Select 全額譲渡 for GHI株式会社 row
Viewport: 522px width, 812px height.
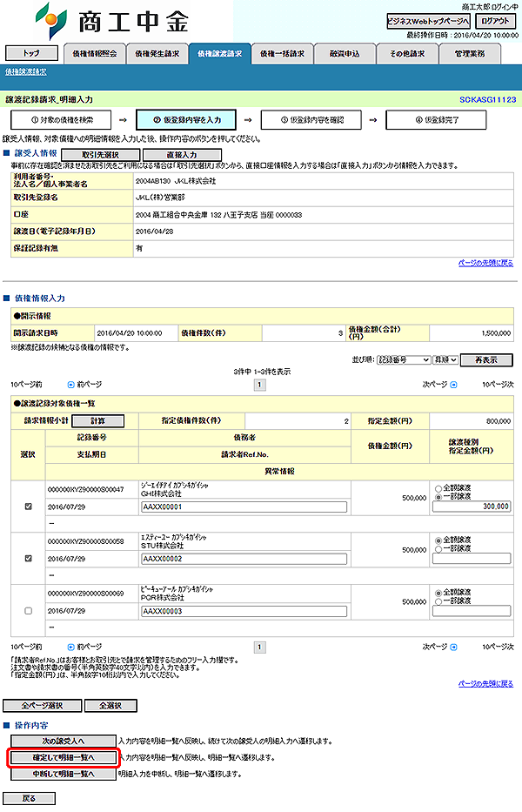pos(438,488)
